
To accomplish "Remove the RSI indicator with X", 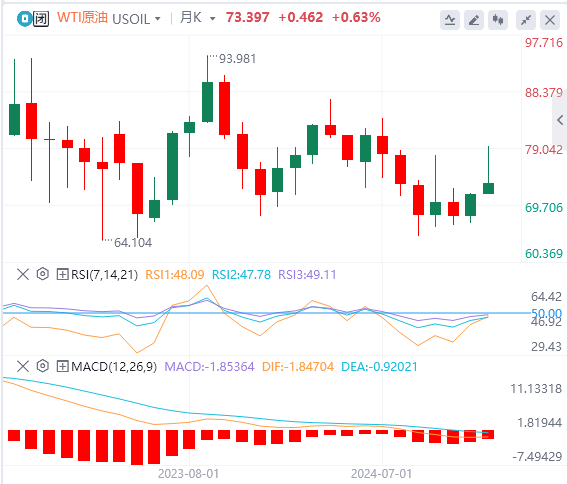I will pos(23,274).
